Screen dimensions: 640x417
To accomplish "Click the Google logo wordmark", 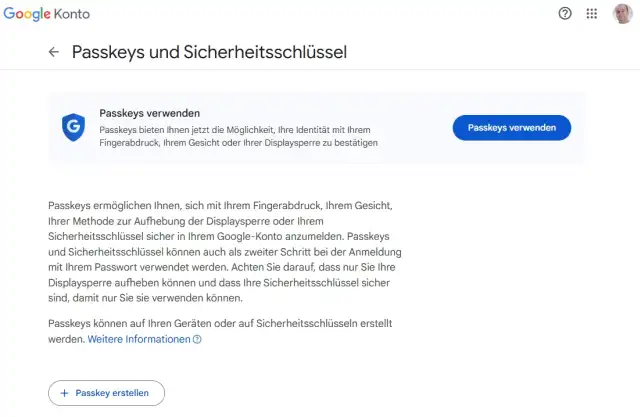I will tap(29, 14).
